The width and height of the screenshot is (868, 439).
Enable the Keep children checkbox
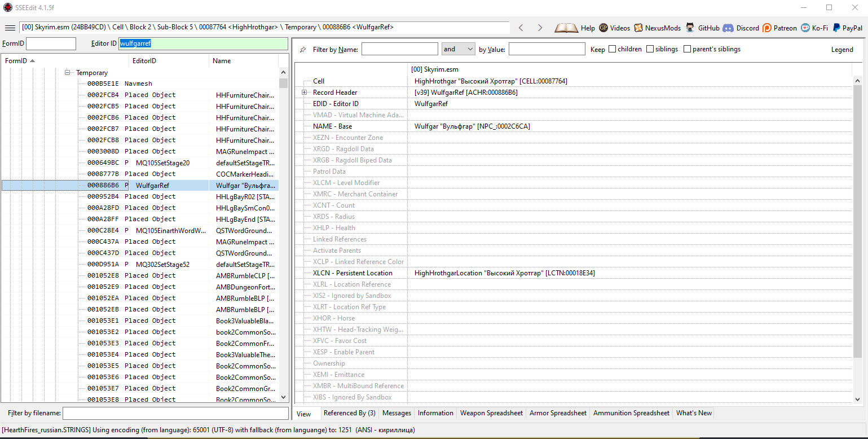(612, 49)
